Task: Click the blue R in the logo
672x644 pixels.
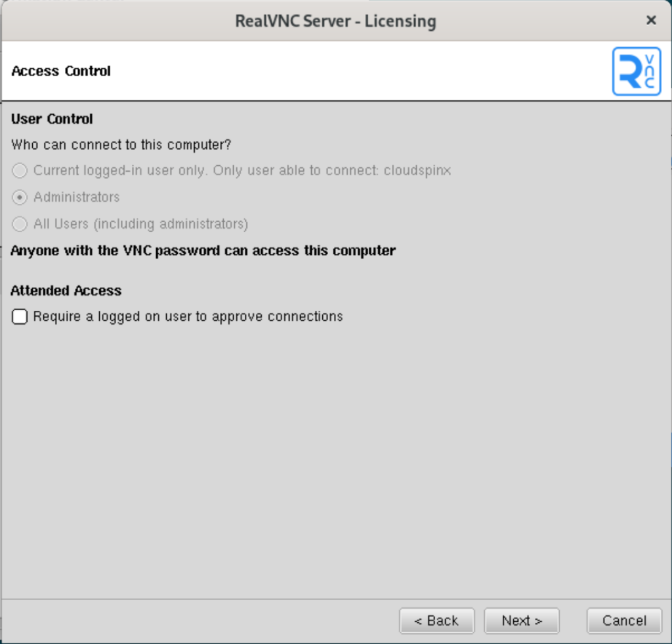Action: click(x=631, y=70)
